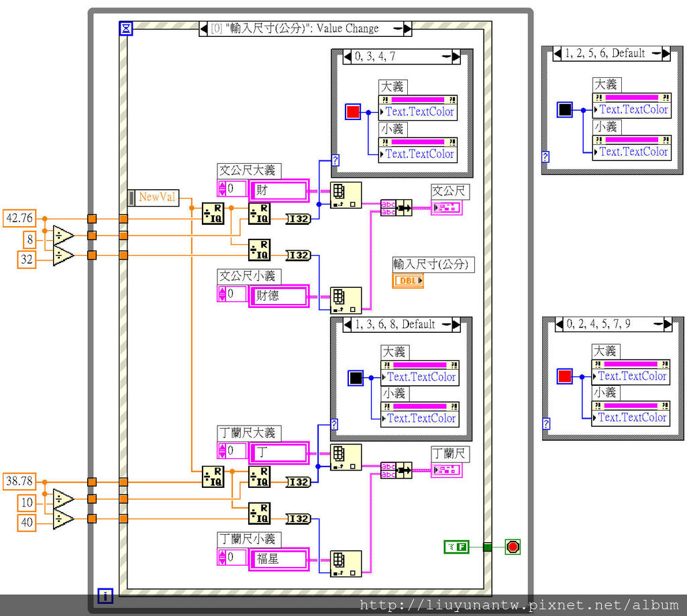Select the NewVal event data node
Viewport: 687px width, 616px height.
154,197
